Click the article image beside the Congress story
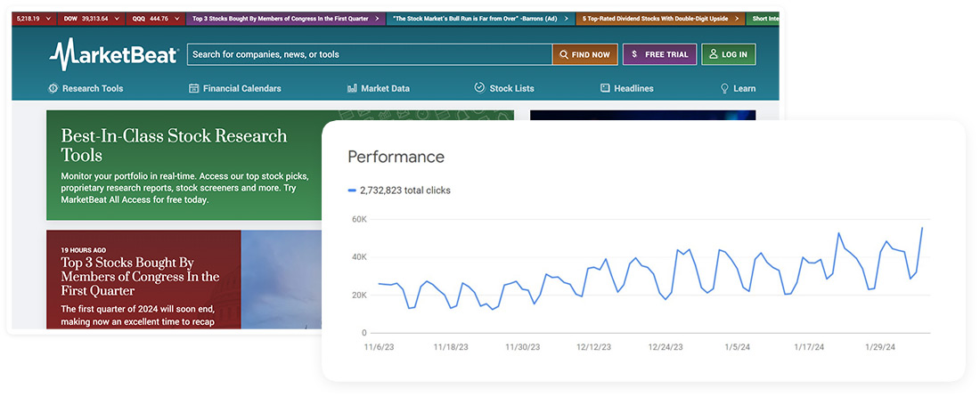The height and width of the screenshot is (405, 980). [x=282, y=279]
